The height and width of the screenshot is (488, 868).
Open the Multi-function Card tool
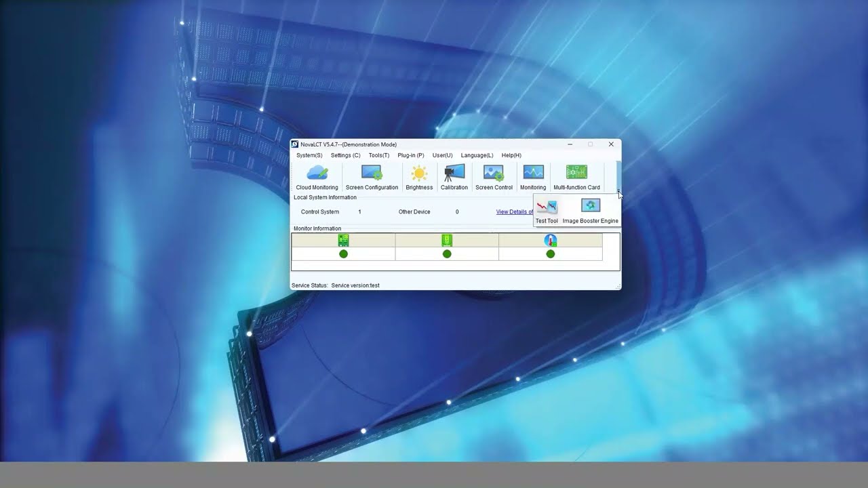coord(576,178)
